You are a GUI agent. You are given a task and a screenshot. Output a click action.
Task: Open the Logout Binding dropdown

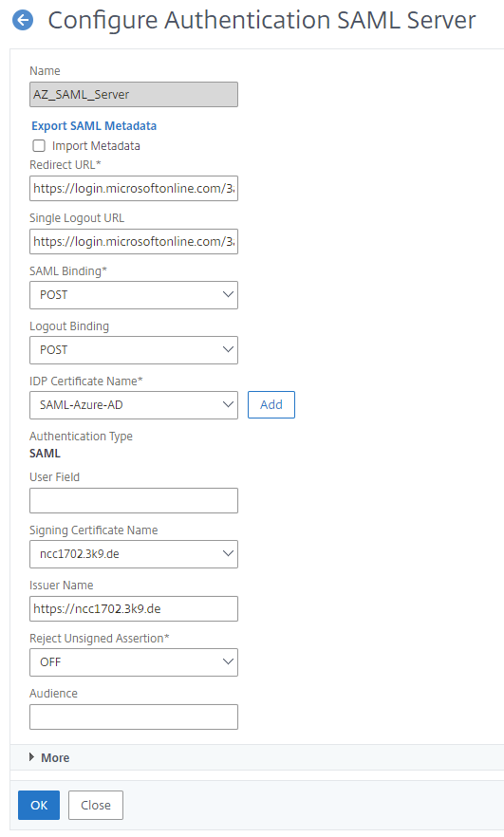(134, 350)
